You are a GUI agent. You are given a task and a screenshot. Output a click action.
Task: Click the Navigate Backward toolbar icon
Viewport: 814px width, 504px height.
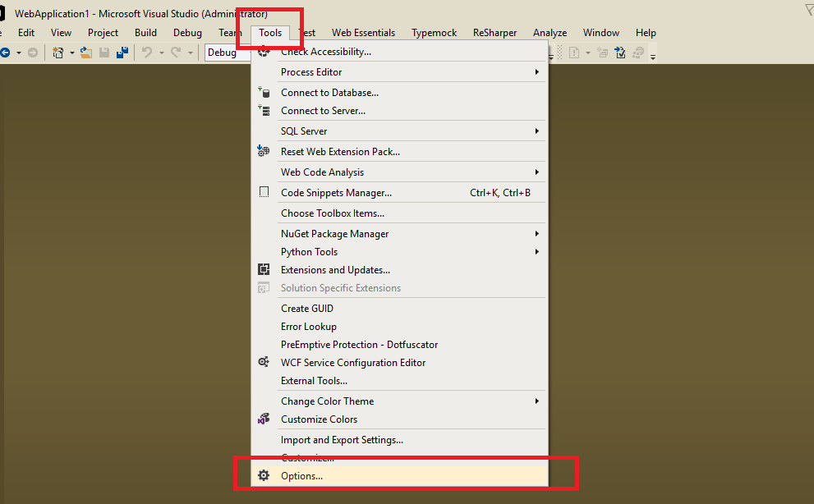(x=6, y=53)
